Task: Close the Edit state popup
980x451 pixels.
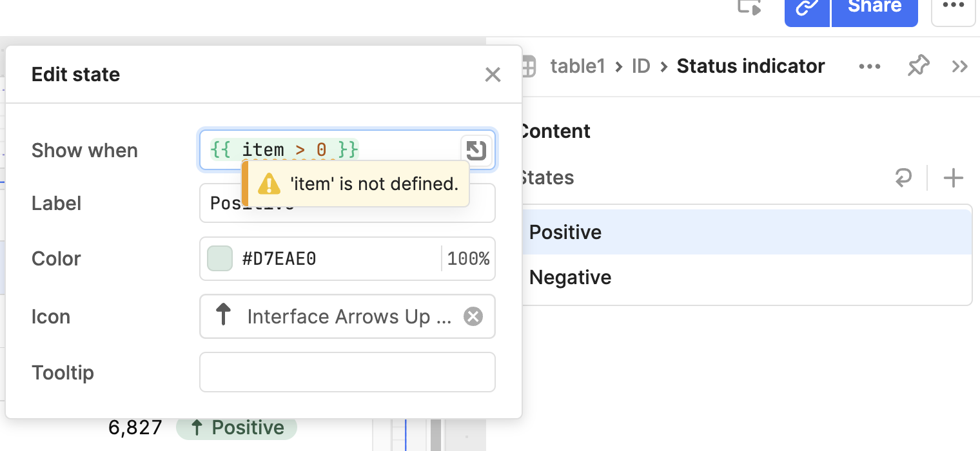Action: [x=493, y=75]
